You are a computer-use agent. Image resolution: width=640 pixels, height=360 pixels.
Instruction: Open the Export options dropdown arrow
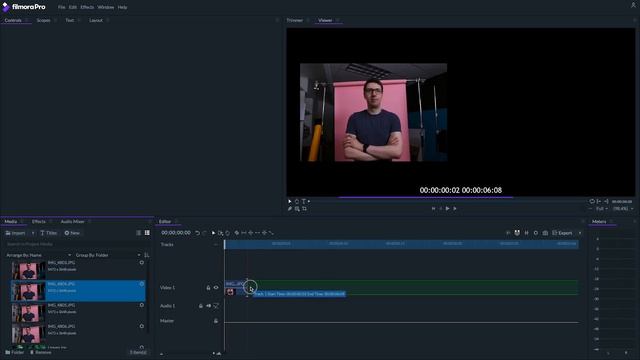tap(580, 233)
